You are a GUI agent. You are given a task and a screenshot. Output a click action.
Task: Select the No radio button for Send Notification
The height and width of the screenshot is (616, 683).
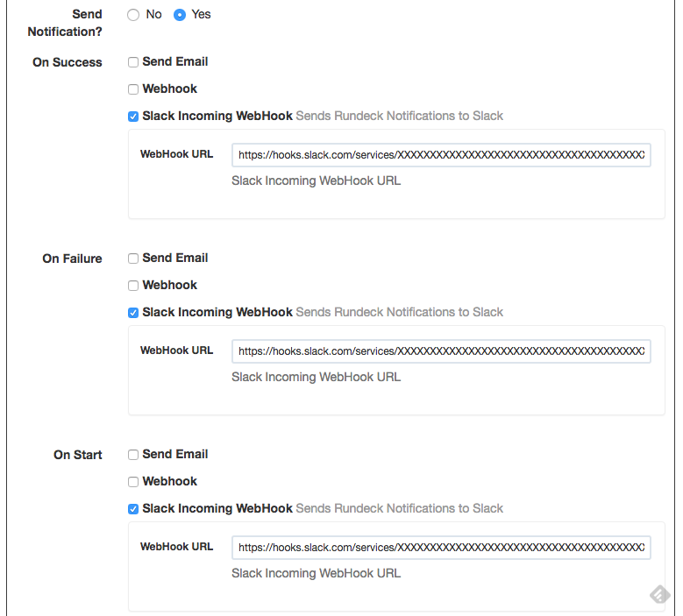[133, 15]
